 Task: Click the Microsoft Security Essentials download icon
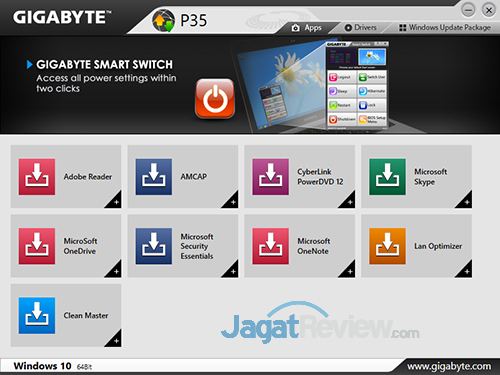pos(154,246)
